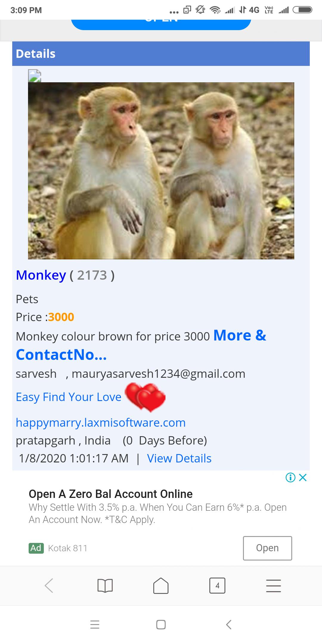
Task: Tap the Android system back button
Action: 229,624
